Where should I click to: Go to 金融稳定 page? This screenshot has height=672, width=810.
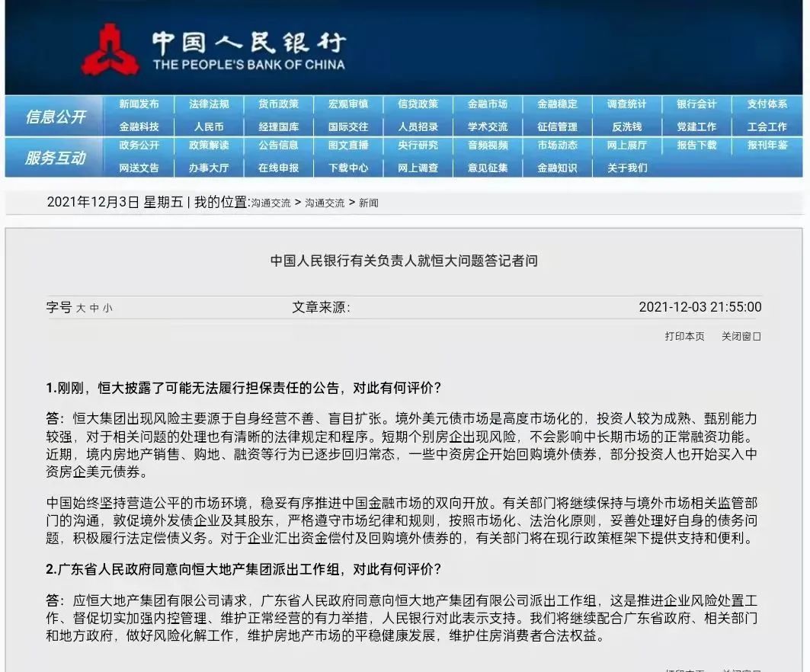coord(557,104)
